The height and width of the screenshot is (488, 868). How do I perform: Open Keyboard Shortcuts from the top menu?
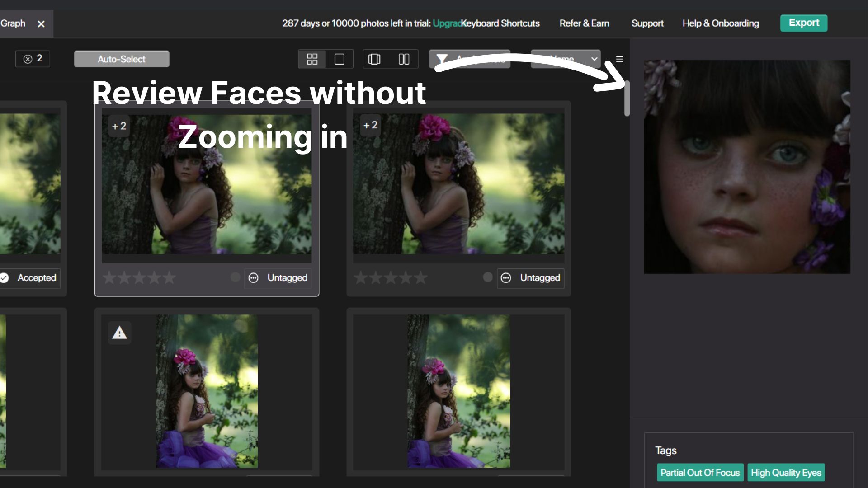coord(500,23)
